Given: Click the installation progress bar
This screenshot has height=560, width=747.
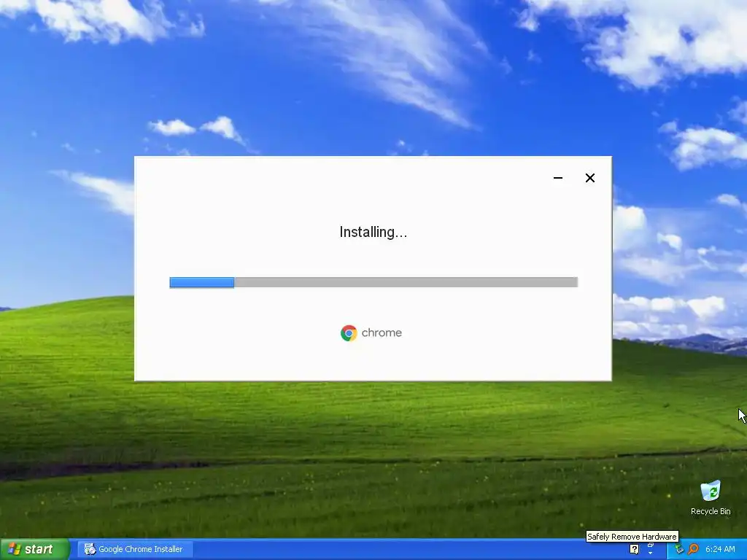Looking at the screenshot, I should [373, 282].
